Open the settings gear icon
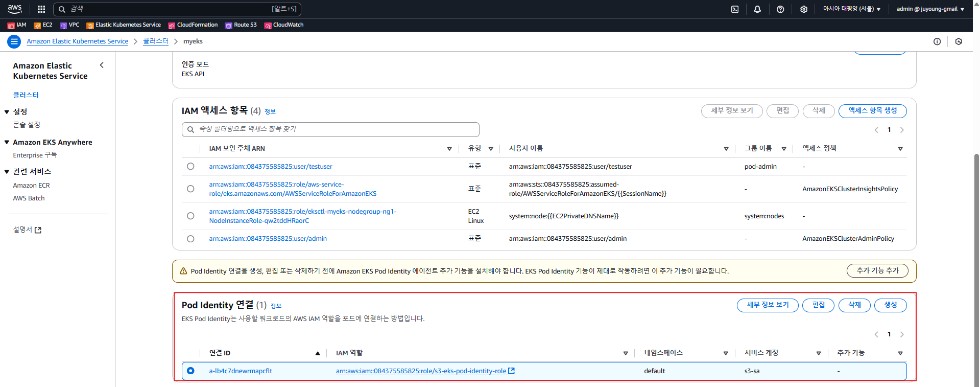Viewport: 980px width, 387px height. point(804,9)
